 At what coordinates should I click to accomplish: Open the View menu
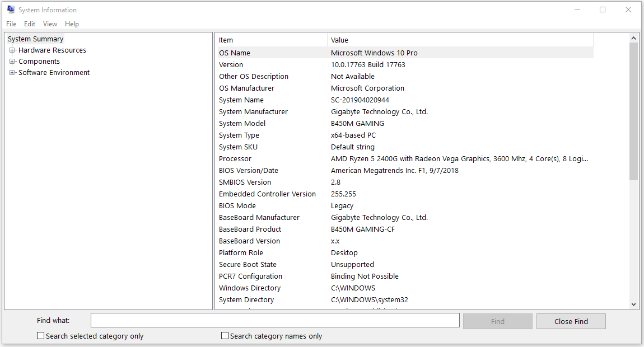(x=50, y=24)
